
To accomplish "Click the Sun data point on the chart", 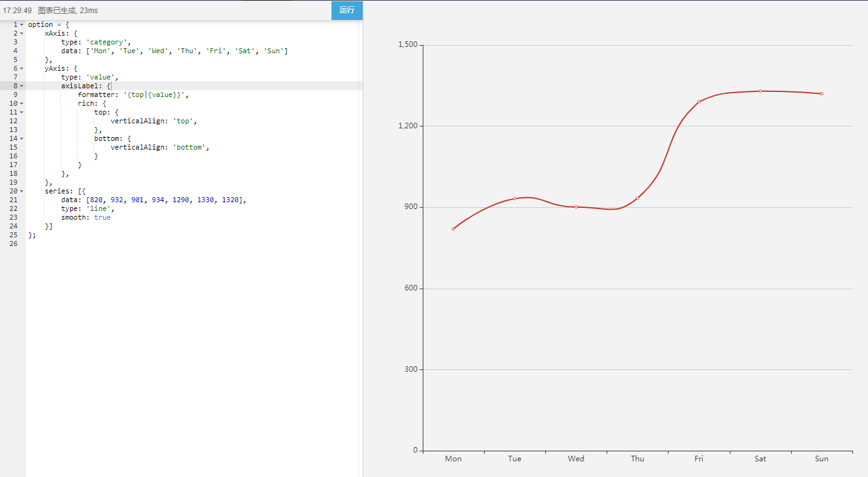I will click(x=822, y=93).
